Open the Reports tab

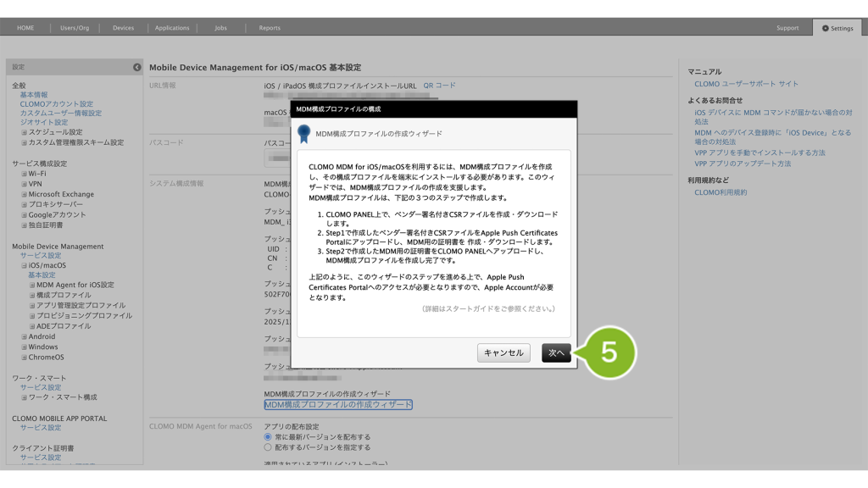click(270, 28)
